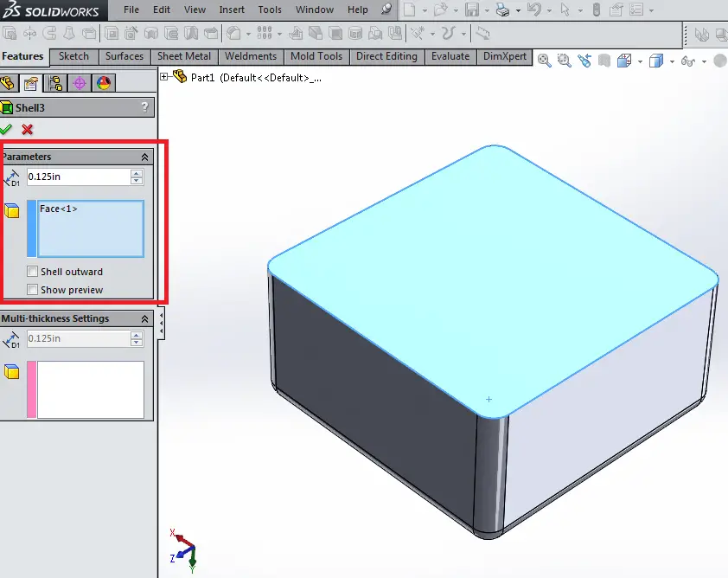728x578 pixels.
Task: Select the Extruded Boss/Base tool
Action: [x=10, y=34]
